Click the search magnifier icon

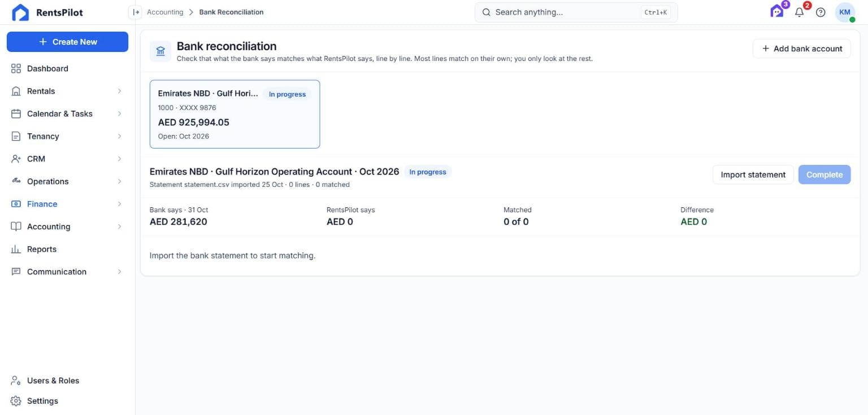pos(486,12)
